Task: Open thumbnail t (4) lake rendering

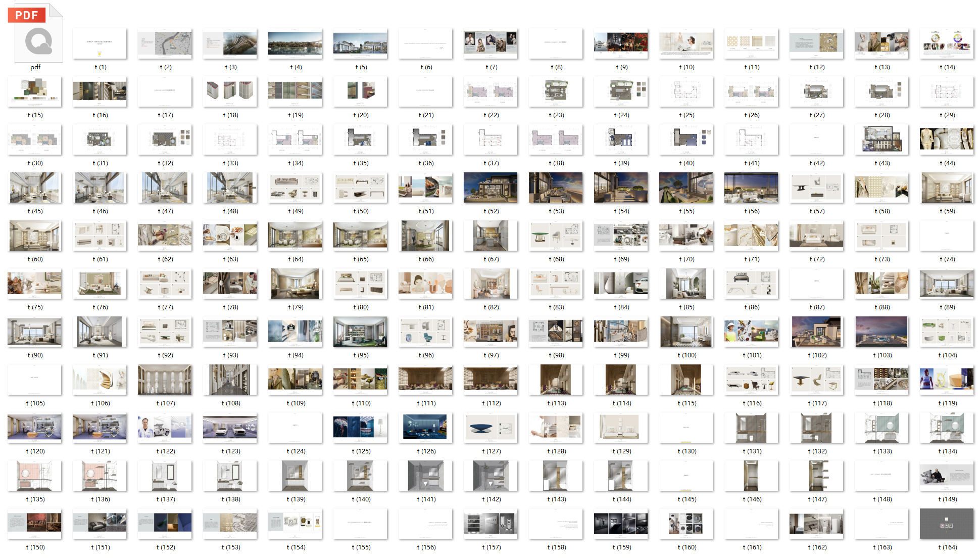Action: 295,43
